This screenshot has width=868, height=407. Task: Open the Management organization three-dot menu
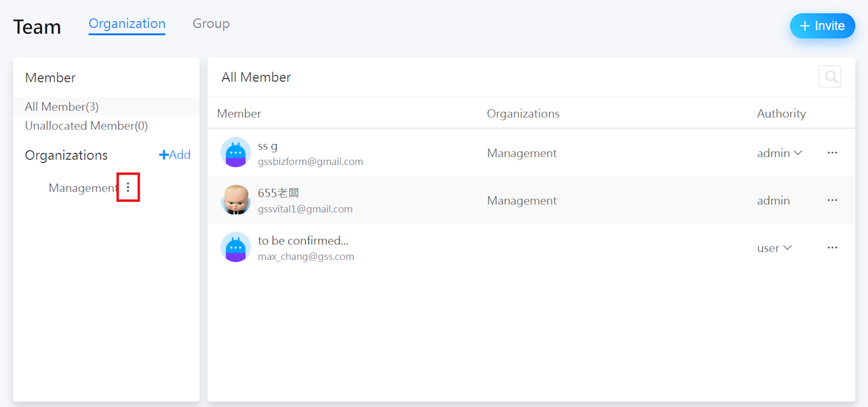128,187
